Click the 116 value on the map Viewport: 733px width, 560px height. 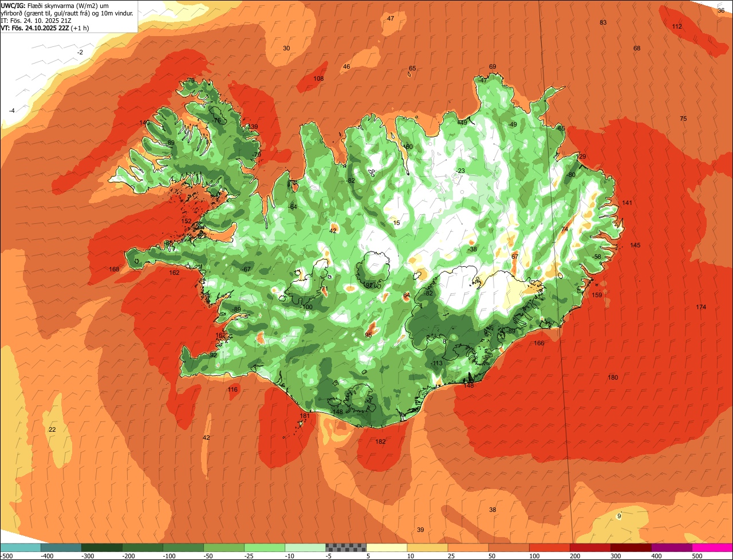tap(232, 389)
